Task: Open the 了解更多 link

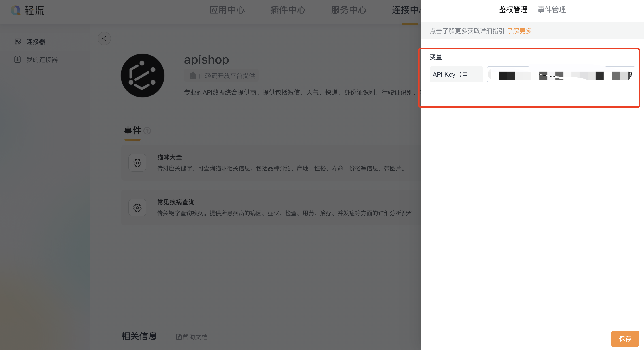Action: 519,31
